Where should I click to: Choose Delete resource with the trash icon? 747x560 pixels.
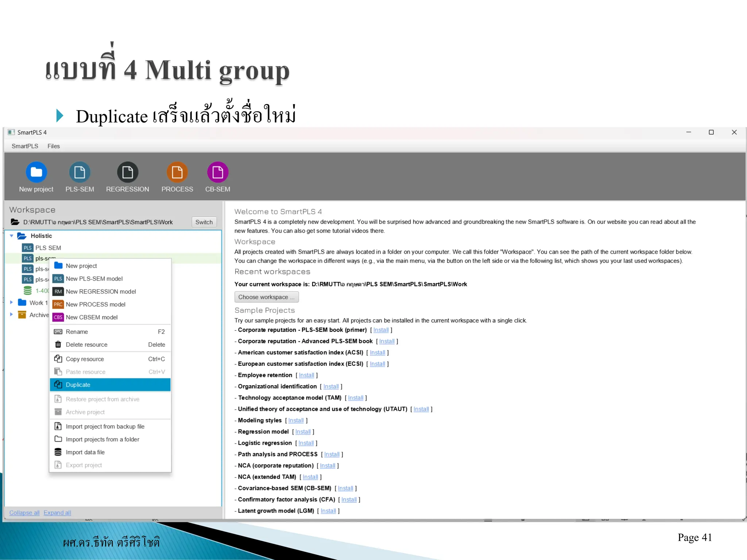(86, 345)
